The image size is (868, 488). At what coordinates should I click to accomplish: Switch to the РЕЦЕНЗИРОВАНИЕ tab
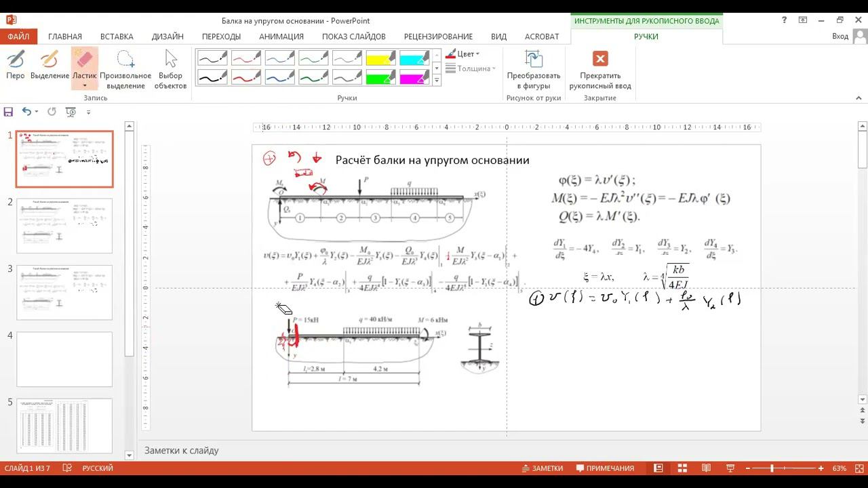point(438,37)
